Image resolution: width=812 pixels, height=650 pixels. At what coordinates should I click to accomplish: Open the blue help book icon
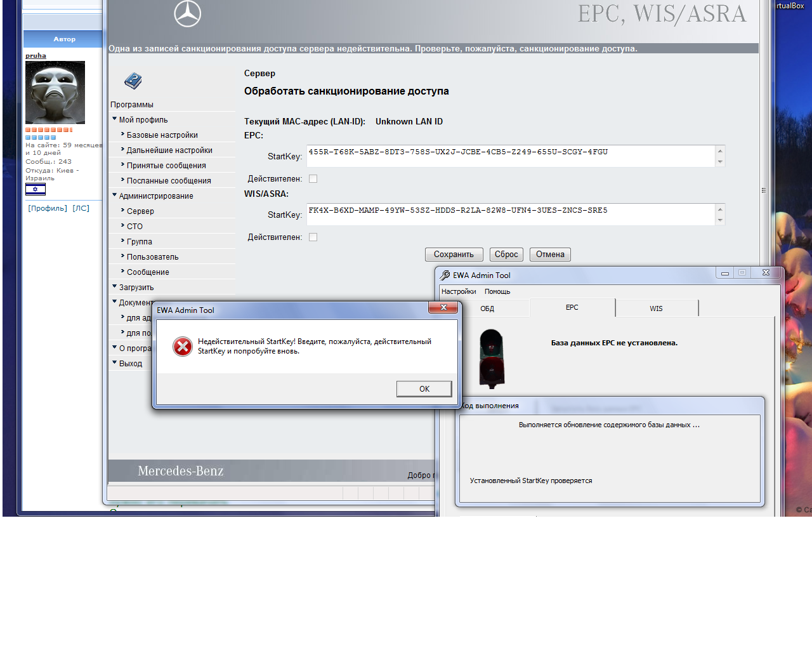[x=133, y=81]
